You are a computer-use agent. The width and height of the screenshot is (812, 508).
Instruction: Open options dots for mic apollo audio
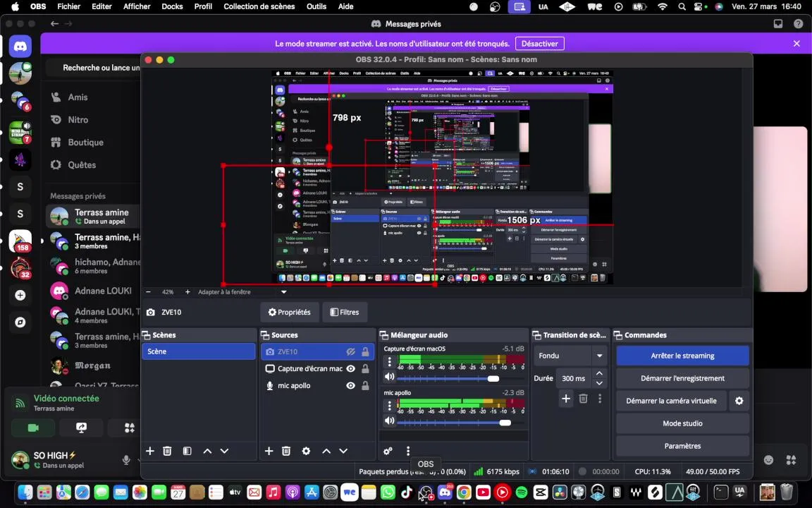[389, 406]
